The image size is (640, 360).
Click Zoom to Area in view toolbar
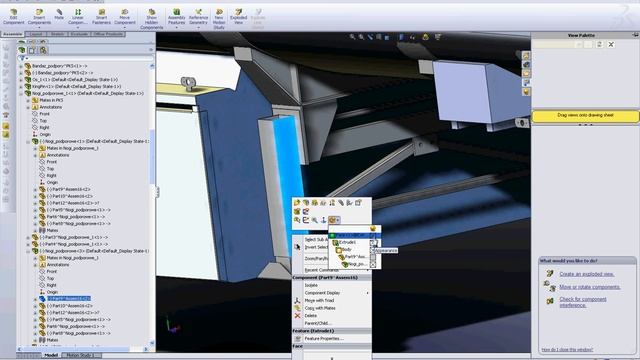coord(361,37)
